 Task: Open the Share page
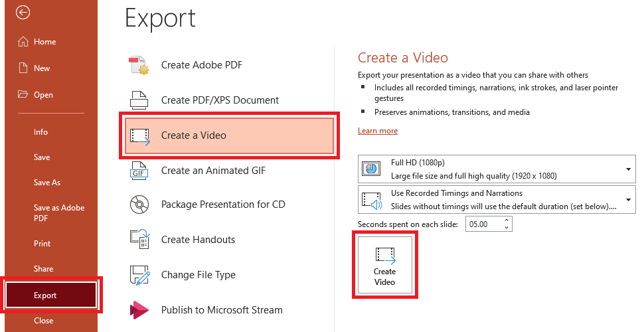point(43,269)
